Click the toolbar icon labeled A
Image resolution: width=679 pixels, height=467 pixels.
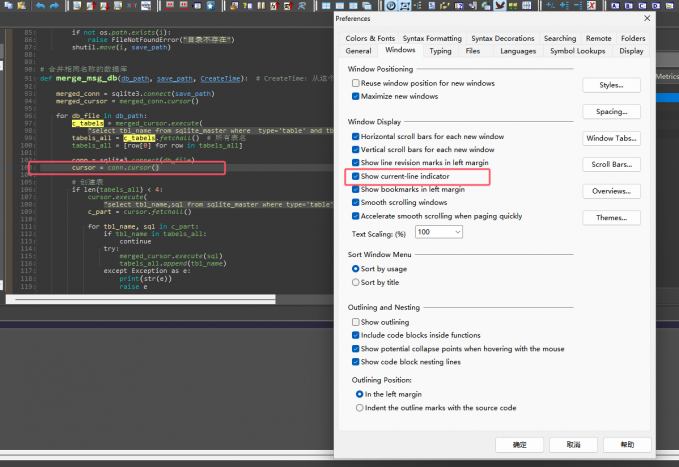tap(614, 5)
